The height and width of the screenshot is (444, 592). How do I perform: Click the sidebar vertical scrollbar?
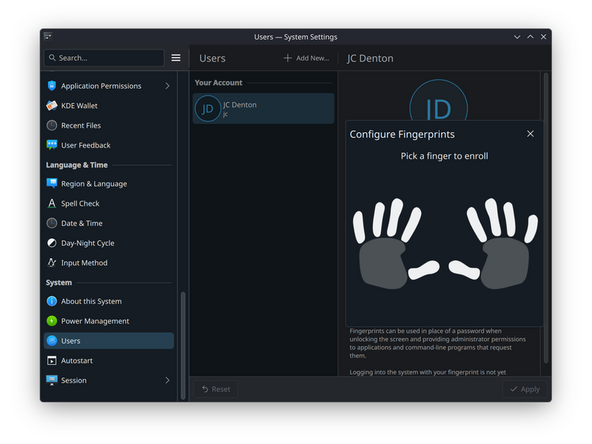click(183, 345)
